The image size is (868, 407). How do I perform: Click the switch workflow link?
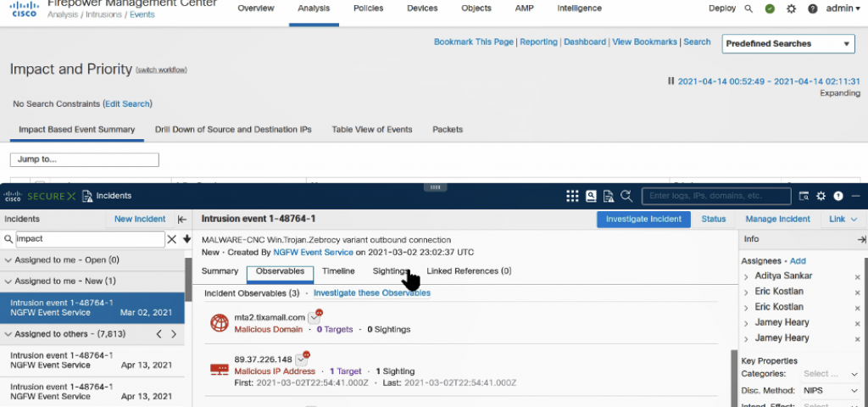point(162,70)
